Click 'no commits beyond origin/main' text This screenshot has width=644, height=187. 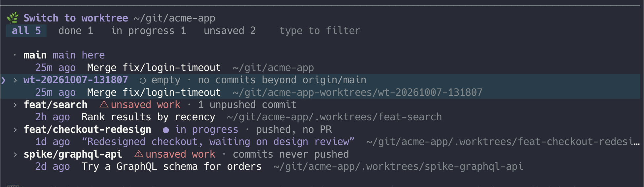[282, 80]
